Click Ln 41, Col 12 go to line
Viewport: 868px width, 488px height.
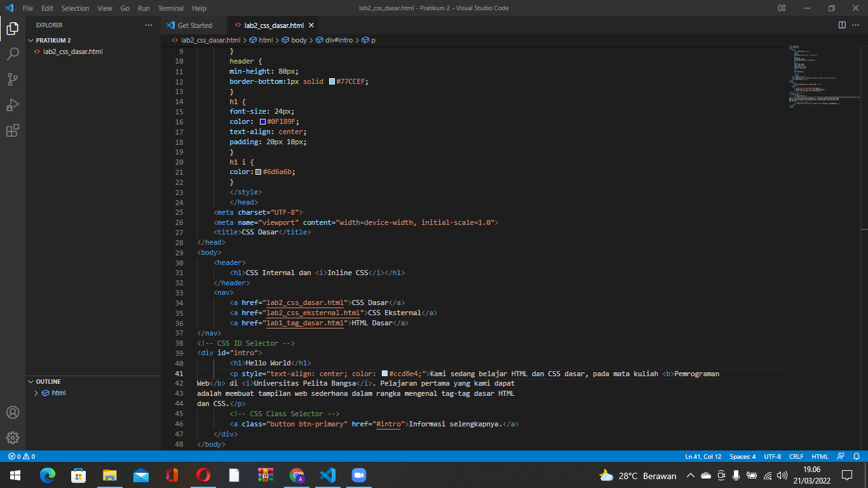703,456
